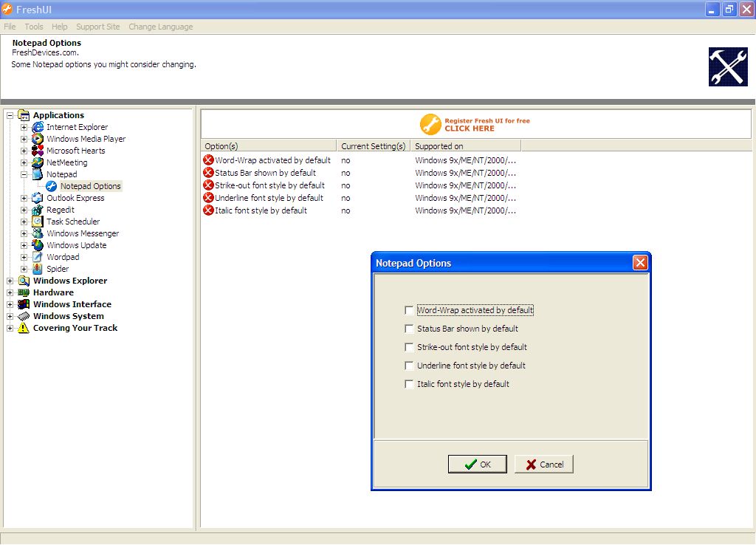Select Italic font style list row
The height and width of the screenshot is (545, 756).
tap(360, 210)
